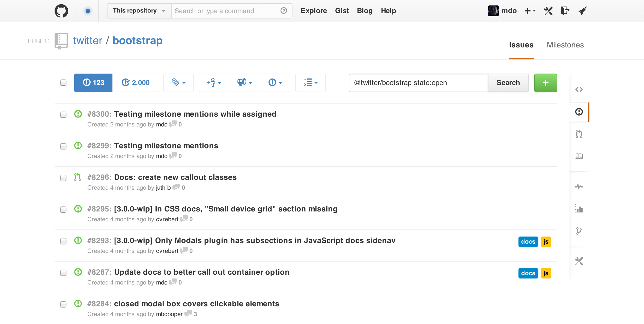The height and width of the screenshot is (324, 644).
Task: Open the blue notifications indicator dot
Action: pos(88,11)
